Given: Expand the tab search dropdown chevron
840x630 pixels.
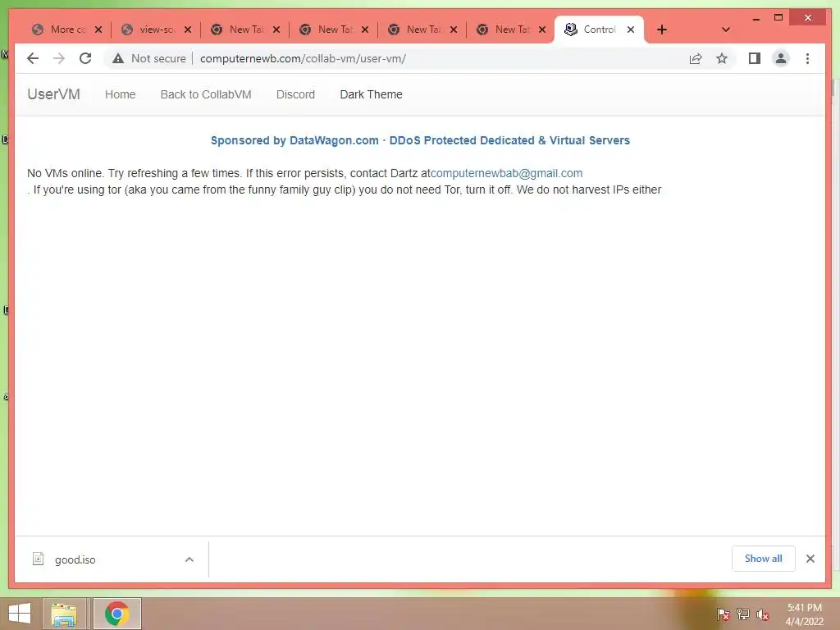Looking at the screenshot, I should point(726,30).
